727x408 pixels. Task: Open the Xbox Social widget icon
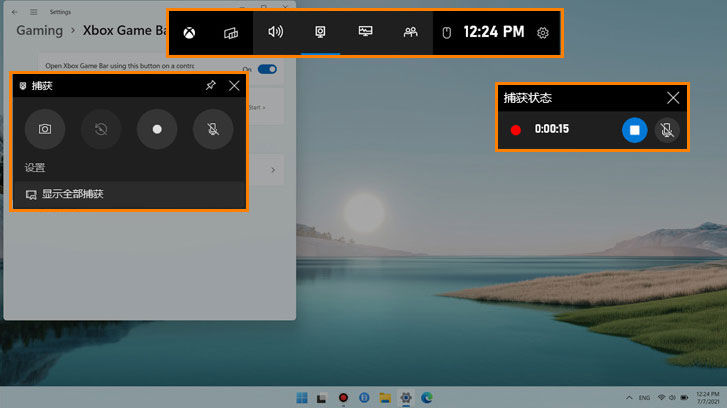(410, 32)
